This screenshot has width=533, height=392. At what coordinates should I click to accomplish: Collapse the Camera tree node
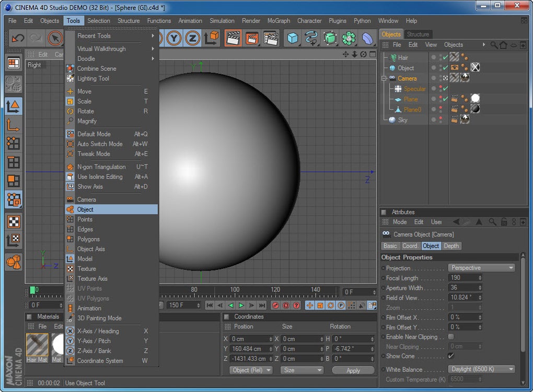(384, 78)
